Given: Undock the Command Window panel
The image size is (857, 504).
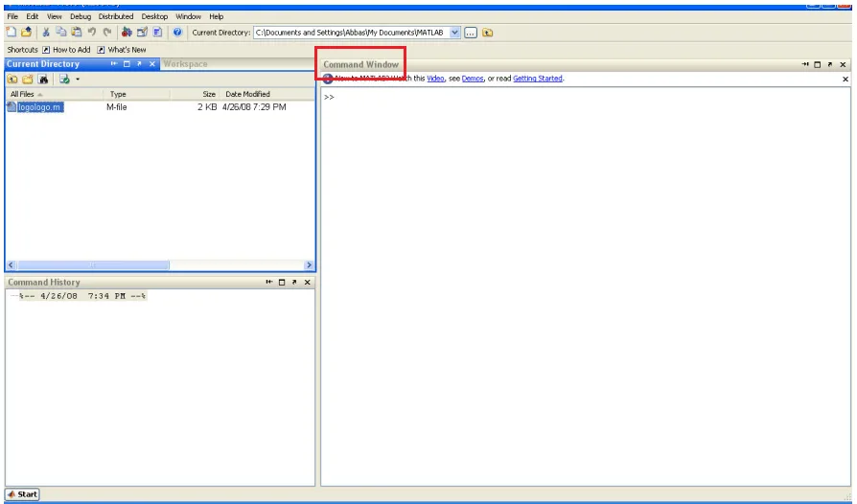Looking at the screenshot, I should click(830, 64).
